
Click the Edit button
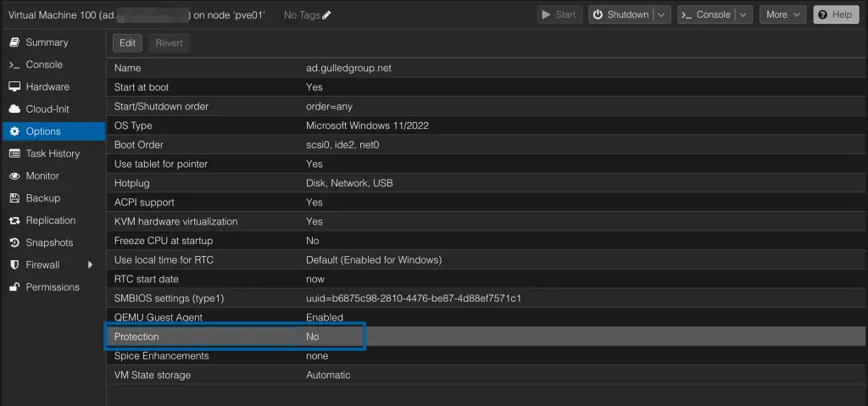click(x=127, y=43)
